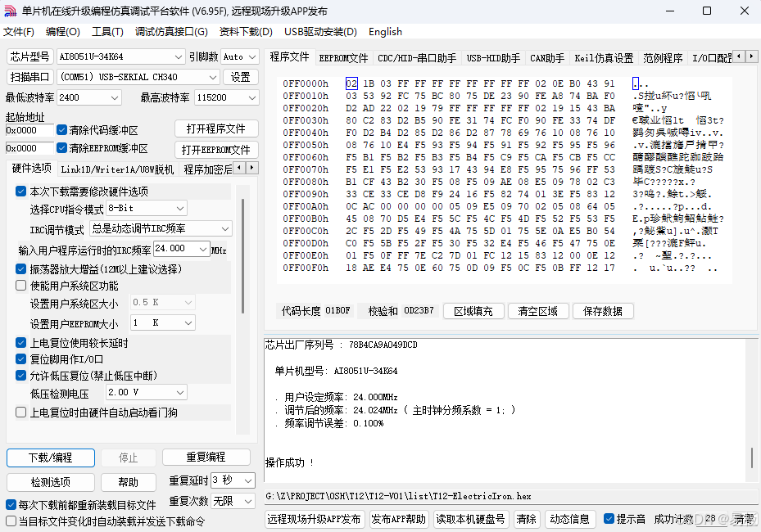Switch to CDC/HID-串口助手 tab
Viewport: 761px width, 532px height.
coord(417,58)
